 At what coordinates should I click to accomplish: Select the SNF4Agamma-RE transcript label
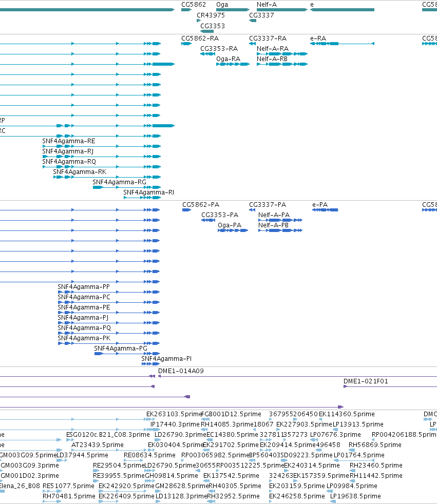pos(69,141)
